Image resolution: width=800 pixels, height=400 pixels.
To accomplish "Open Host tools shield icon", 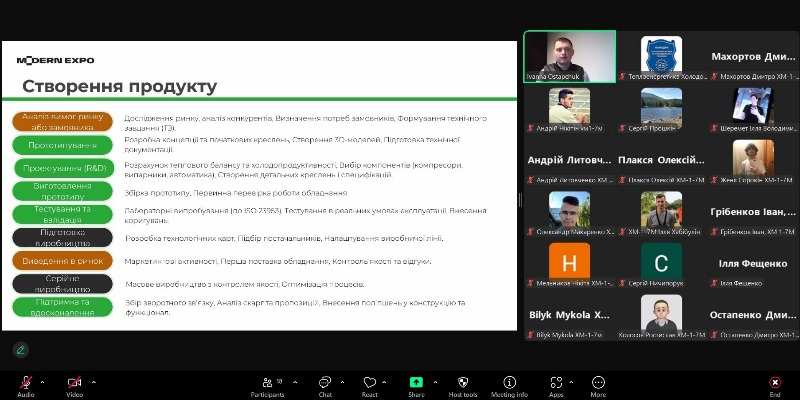I will pos(463,386).
